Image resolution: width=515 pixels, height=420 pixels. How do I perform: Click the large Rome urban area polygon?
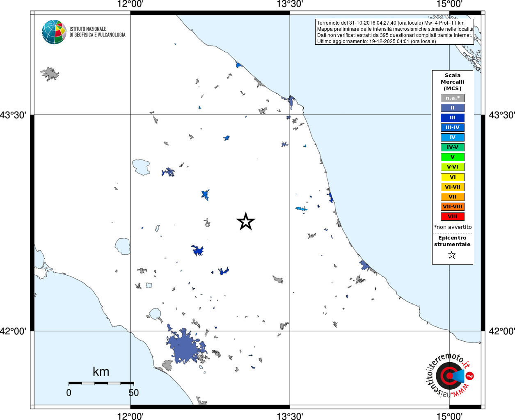[x=185, y=347]
